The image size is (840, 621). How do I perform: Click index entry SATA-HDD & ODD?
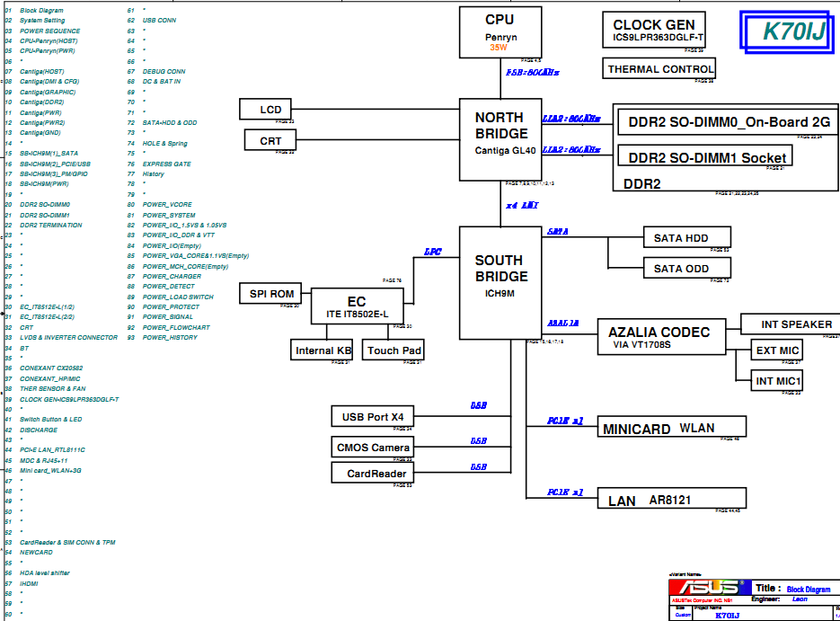coord(170,123)
